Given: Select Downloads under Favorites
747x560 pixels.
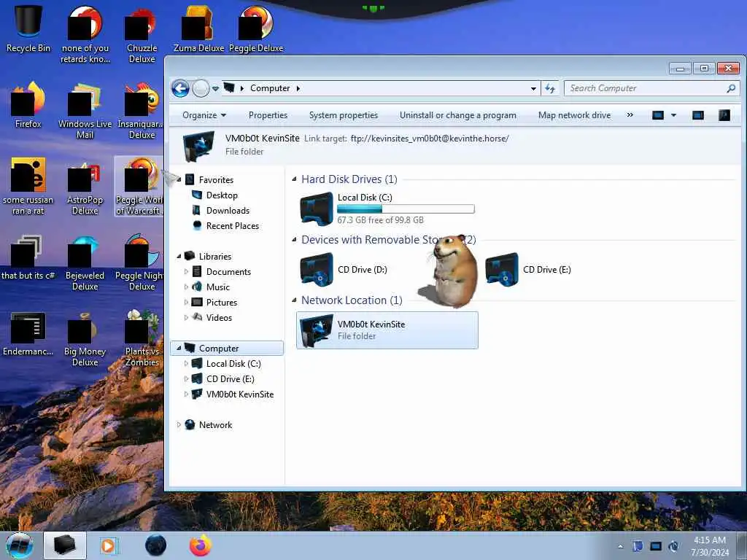Looking at the screenshot, I should point(228,211).
